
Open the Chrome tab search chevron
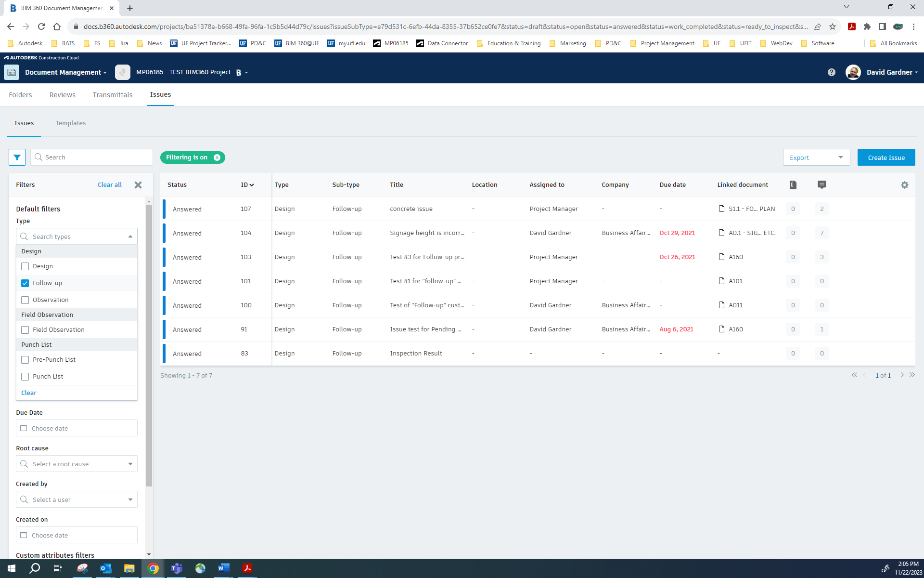coord(846,7)
